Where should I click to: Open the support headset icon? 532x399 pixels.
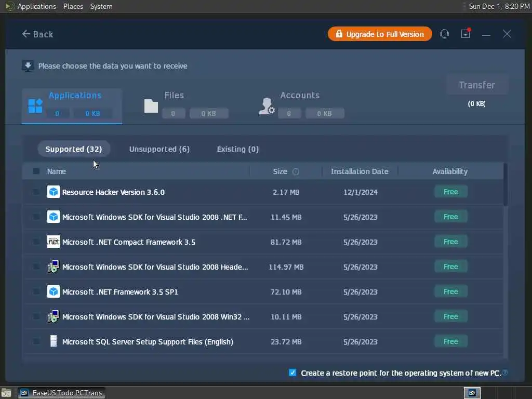tap(444, 34)
